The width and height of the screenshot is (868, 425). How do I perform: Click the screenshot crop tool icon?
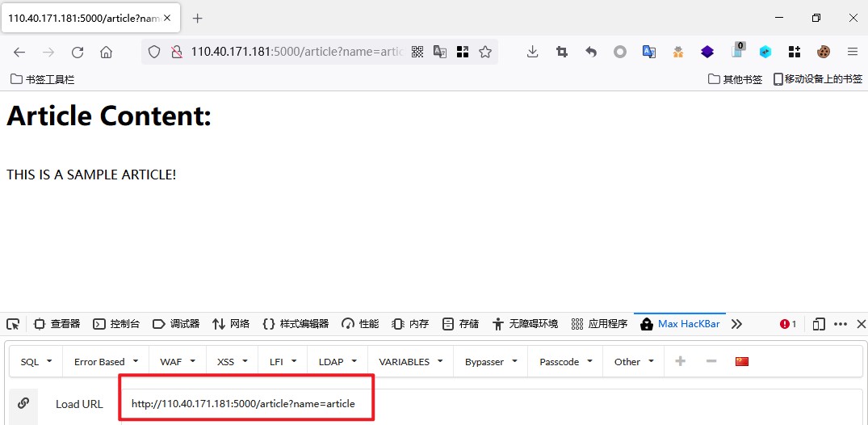point(562,52)
